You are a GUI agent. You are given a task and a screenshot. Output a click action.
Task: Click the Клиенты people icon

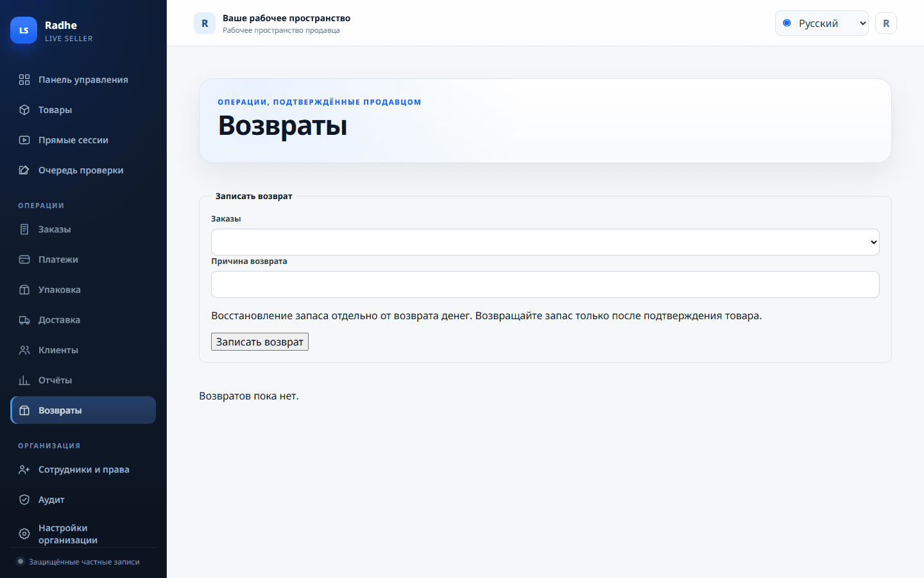coord(24,350)
